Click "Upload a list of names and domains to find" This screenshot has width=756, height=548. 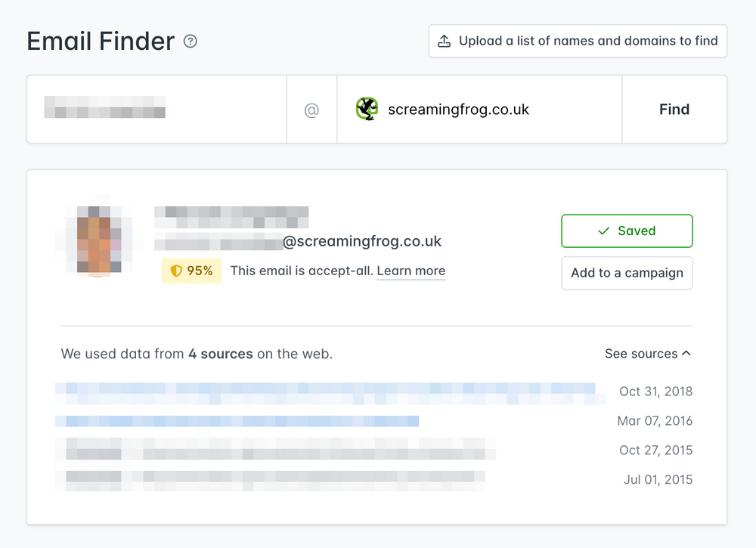point(577,41)
